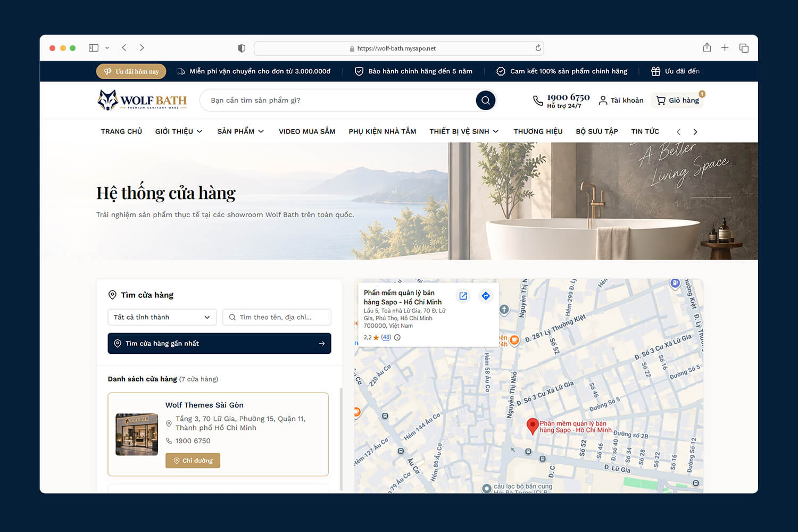Open the shopping cart Giỏ hàng
This screenshot has height=532, width=798.
pos(678,100)
